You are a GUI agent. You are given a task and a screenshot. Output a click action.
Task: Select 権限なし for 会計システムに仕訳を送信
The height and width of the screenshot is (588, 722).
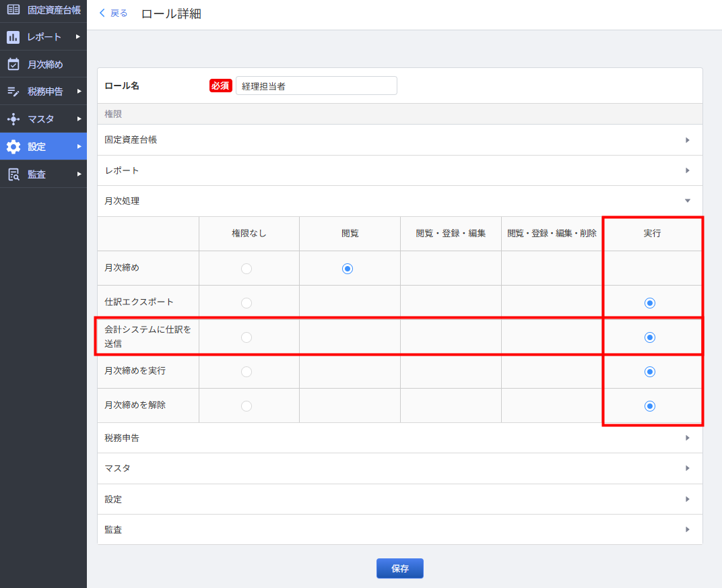[247, 337]
